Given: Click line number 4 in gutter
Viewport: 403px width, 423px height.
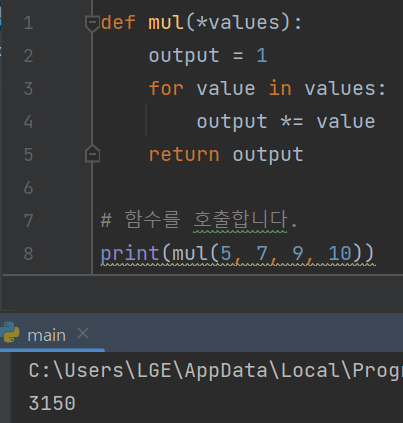Looking at the screenshot, I should [x=29, y=122].
